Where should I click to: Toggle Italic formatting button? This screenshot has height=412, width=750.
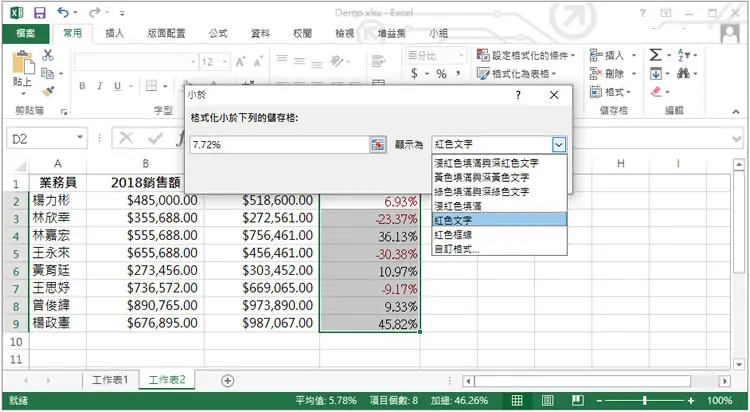99,86
